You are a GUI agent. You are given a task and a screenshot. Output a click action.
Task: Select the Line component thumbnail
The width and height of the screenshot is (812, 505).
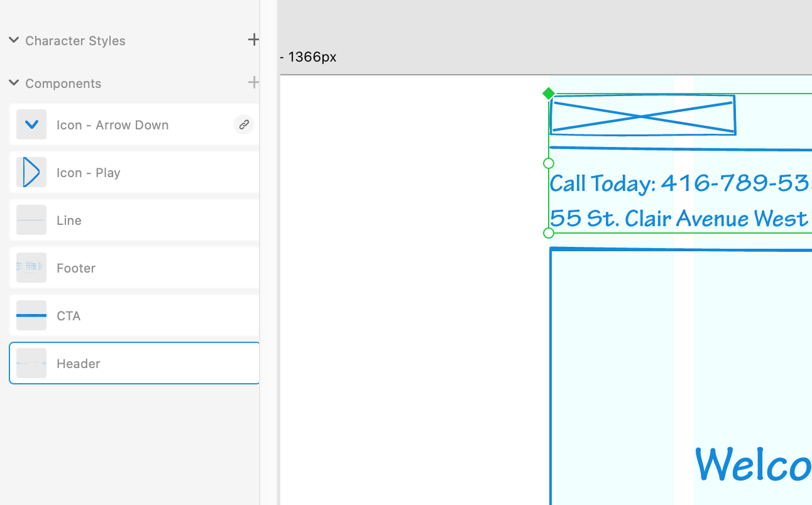31,220
